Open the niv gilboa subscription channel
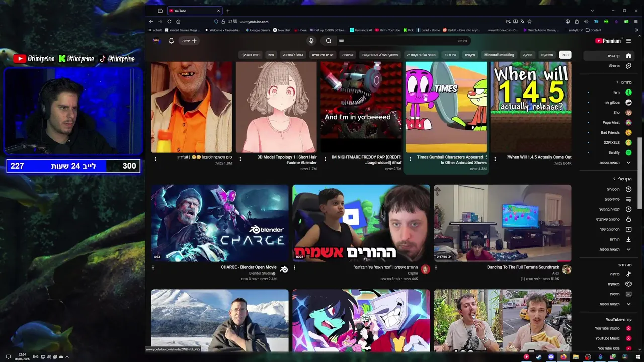 [x=608, y=103]
